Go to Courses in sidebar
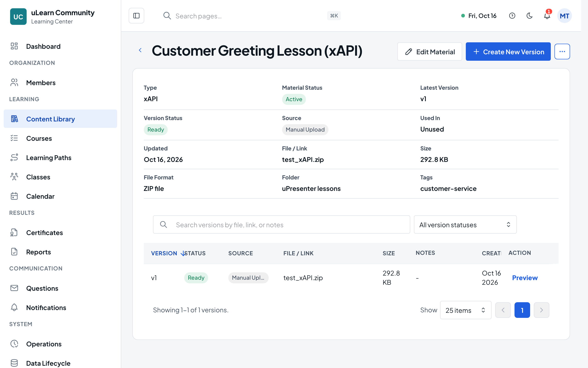 tap(60, 138)
